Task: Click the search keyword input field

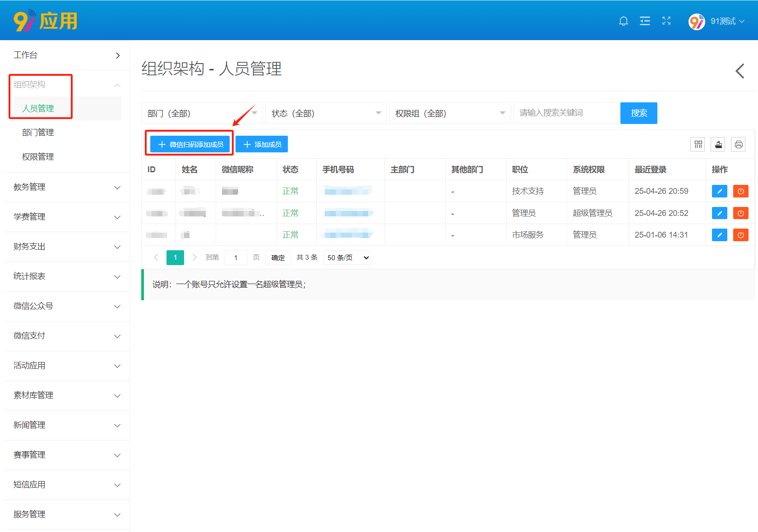Action: [x=565, y=113]
